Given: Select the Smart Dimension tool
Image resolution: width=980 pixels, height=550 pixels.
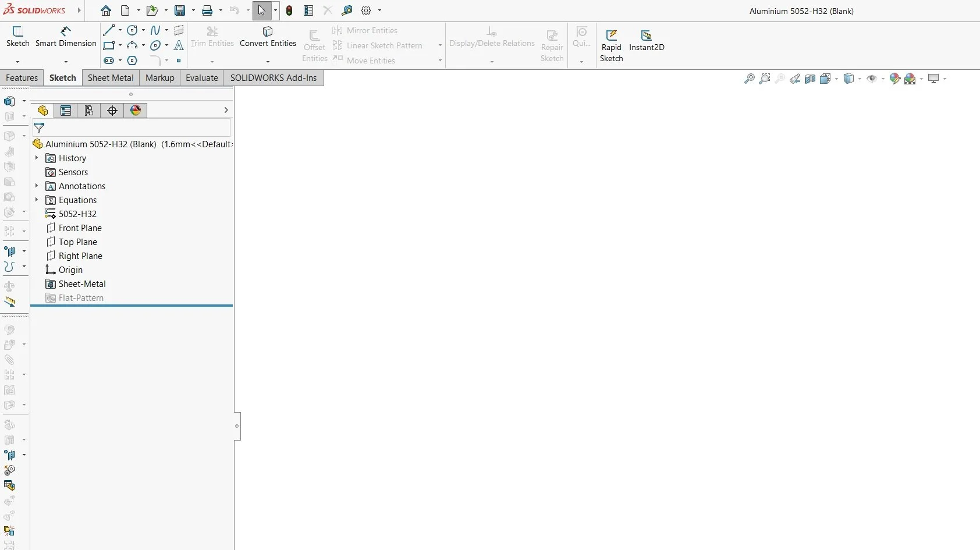Looking at the screenshot, I should 66,37.
